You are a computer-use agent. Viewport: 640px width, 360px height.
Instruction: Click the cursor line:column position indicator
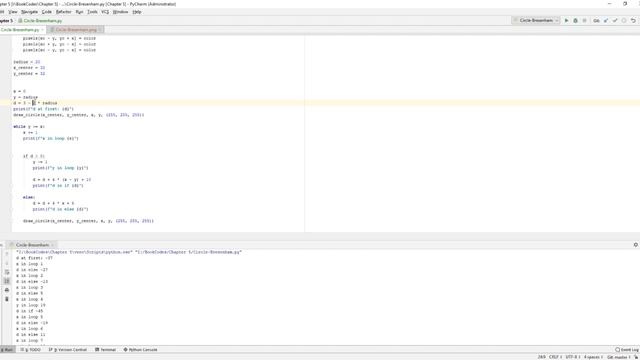tap(541, 357)
